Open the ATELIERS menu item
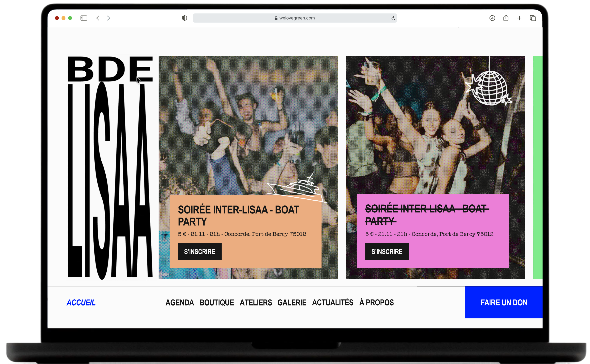This screenshot has width=590, height=364. 256,303
